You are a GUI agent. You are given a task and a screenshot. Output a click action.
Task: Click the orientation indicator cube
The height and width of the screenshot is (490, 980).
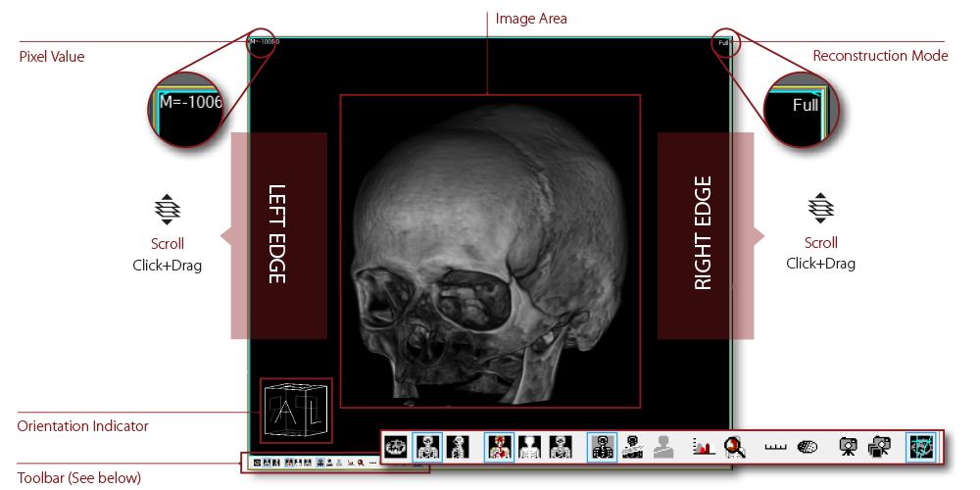[296, 410]
